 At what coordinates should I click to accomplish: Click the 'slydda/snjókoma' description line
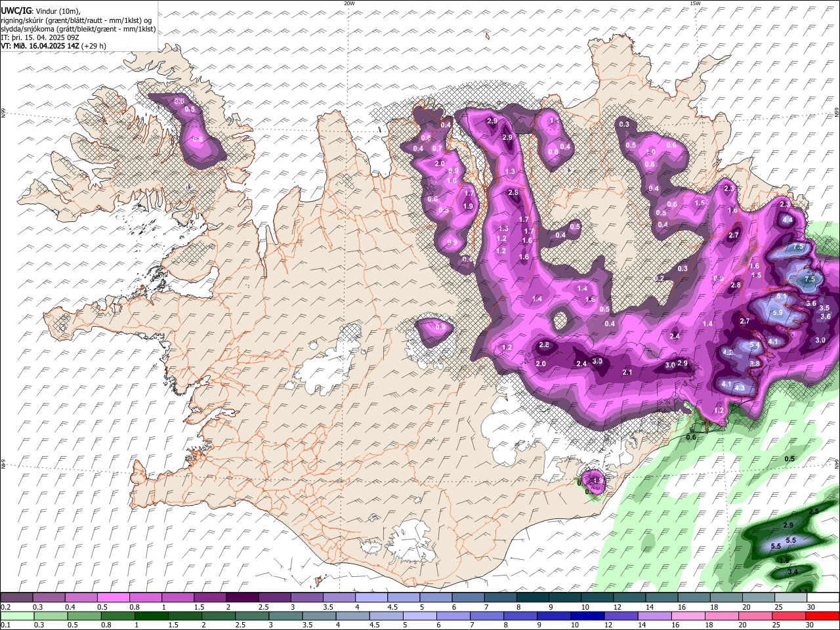[78, 29]
